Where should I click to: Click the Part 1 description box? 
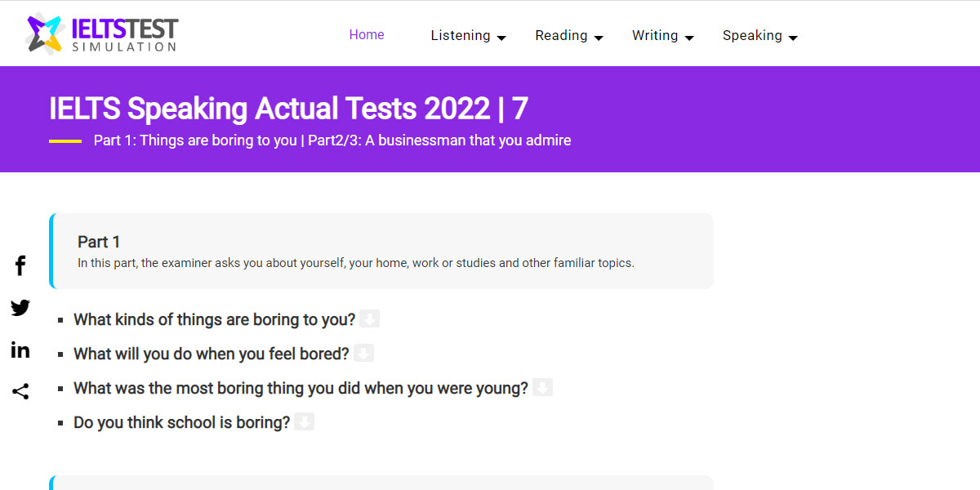[381, 251]
